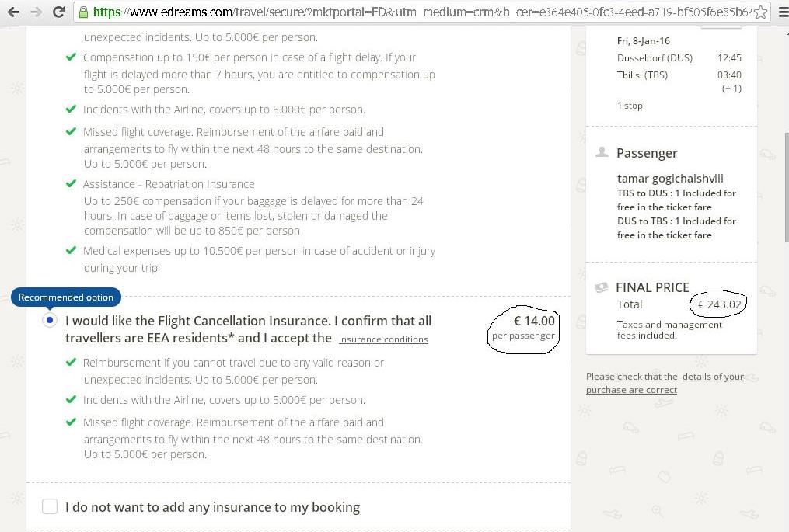
Task: Click the passenger name tamar gogichaishvili
Action: [670, 179]
